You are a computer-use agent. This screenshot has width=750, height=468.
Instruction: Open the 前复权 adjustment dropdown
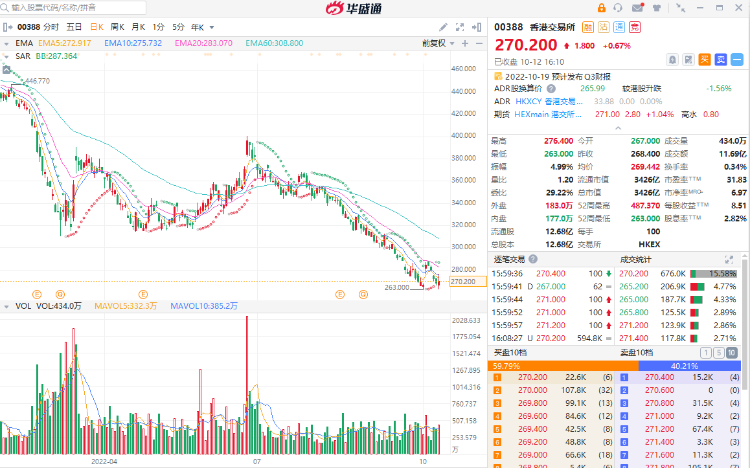coord(438,43)
